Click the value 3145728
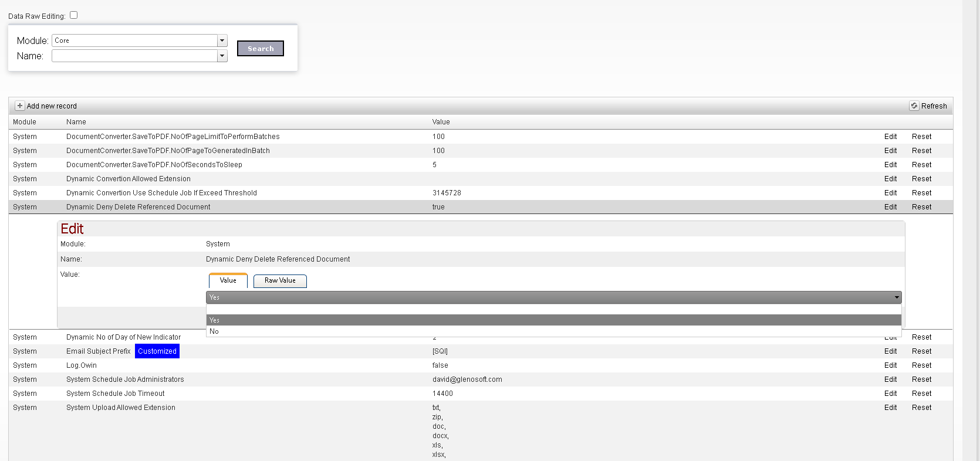 [447, 193]
